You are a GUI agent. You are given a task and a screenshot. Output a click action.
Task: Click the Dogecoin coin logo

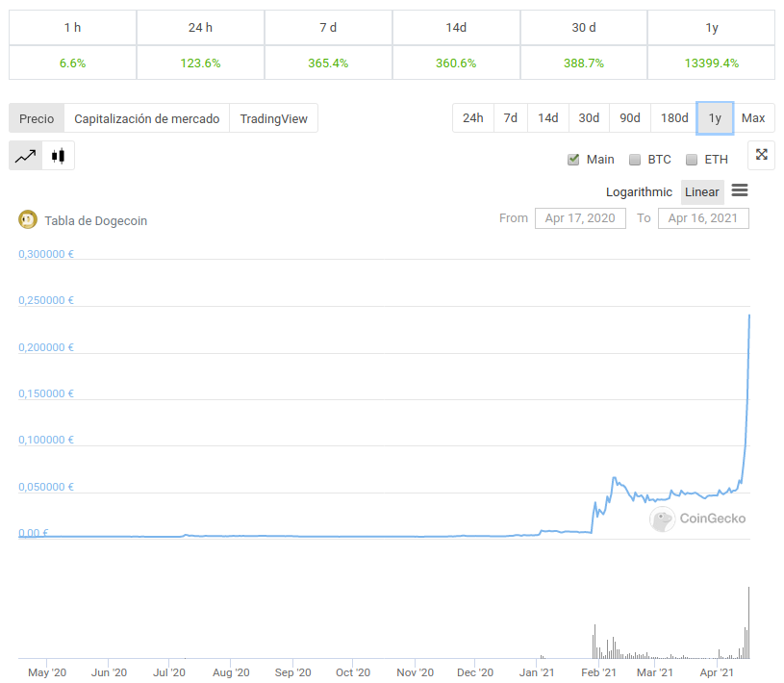[28, 219]
